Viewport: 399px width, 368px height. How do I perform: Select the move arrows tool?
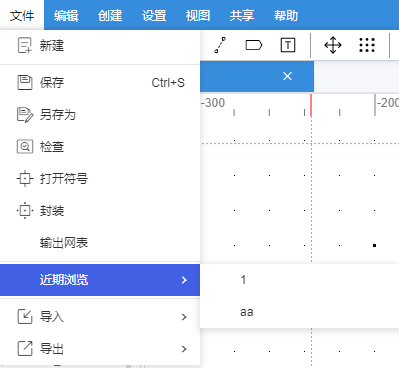(333, 45)
